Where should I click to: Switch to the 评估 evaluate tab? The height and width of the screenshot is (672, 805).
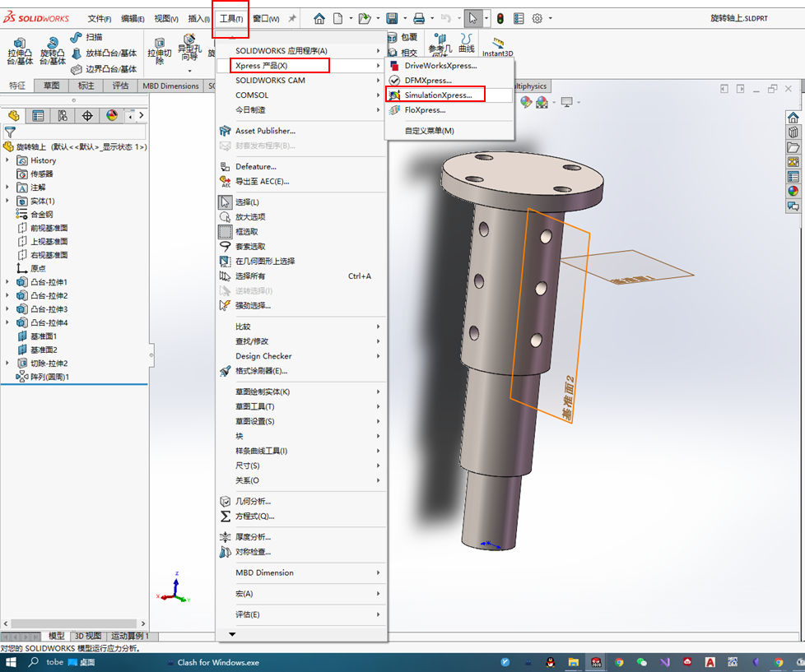(121, 86)
